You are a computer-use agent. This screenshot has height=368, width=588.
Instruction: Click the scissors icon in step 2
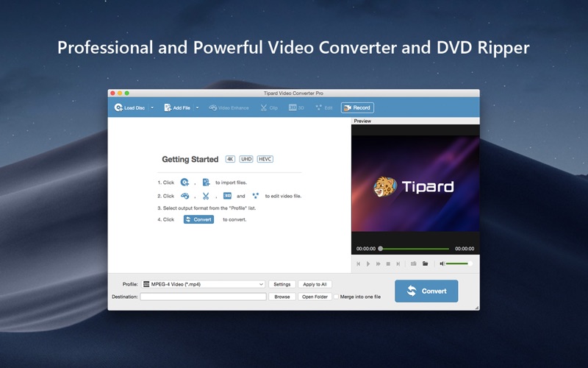206,196
